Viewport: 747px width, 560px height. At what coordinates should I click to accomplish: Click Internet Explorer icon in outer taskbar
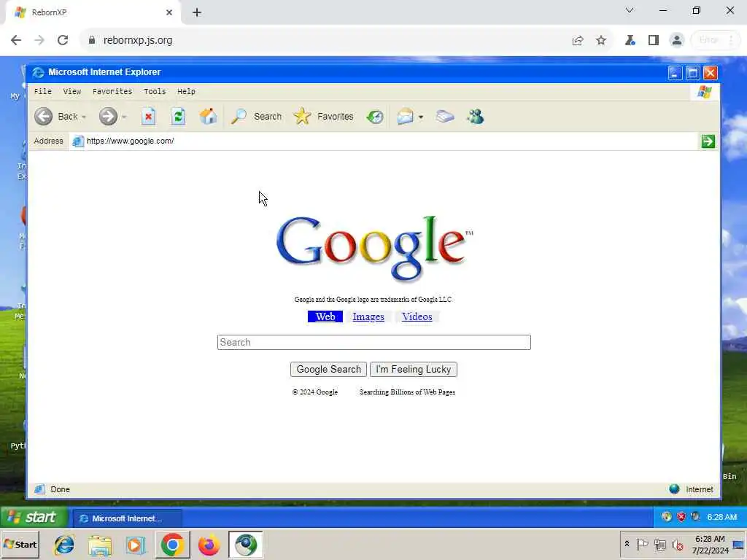(x=64, y=545)
